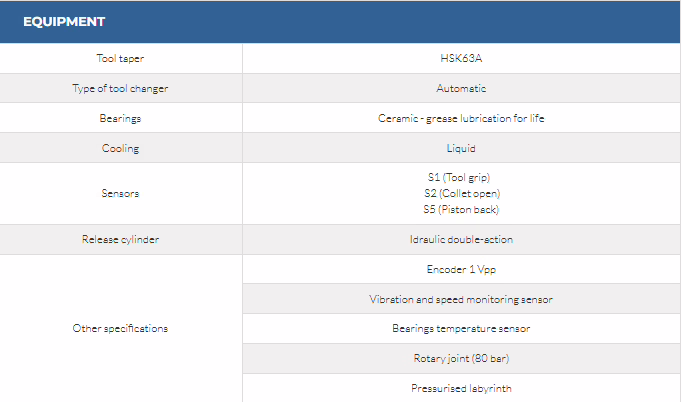This screenshot has height=402, width=682.
Task: Click the S1 (Tool grip) sensor line
Action: (461, 177)
